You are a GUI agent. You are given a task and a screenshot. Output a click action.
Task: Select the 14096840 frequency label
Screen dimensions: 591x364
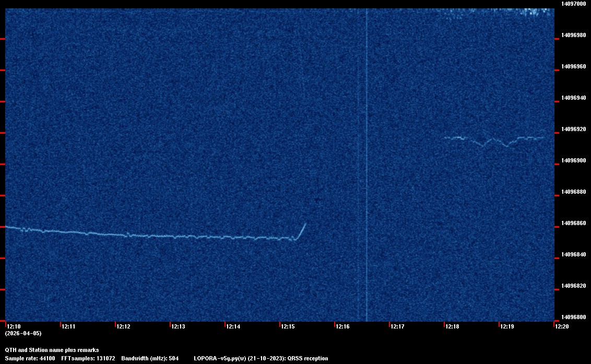pos(574,254)
